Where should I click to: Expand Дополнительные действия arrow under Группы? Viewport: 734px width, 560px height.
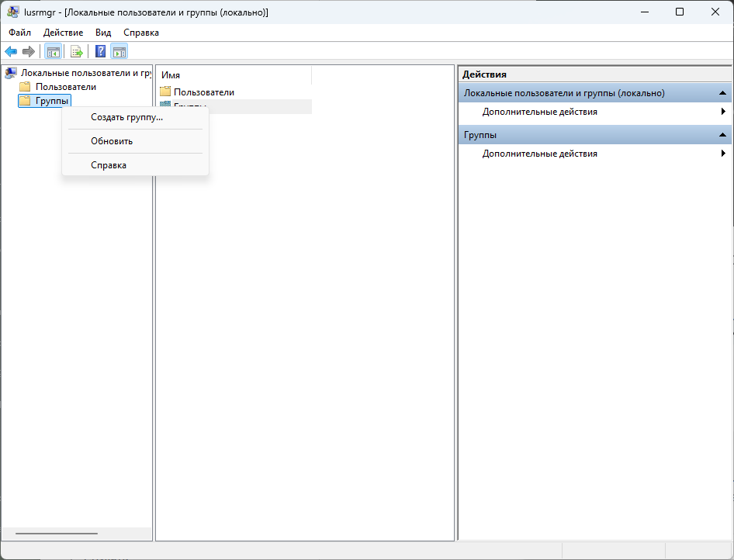point(723,153)
